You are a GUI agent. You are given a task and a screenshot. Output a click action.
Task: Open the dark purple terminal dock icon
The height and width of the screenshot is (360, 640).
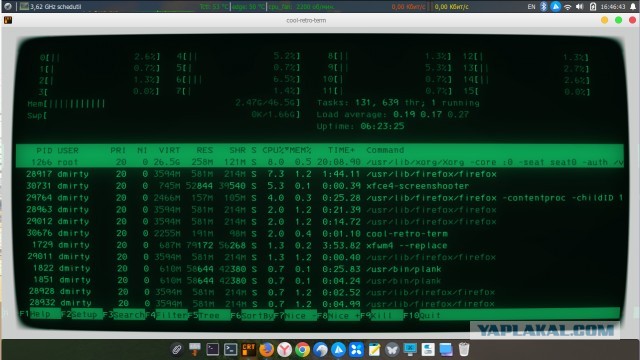(x=213, y=349)
